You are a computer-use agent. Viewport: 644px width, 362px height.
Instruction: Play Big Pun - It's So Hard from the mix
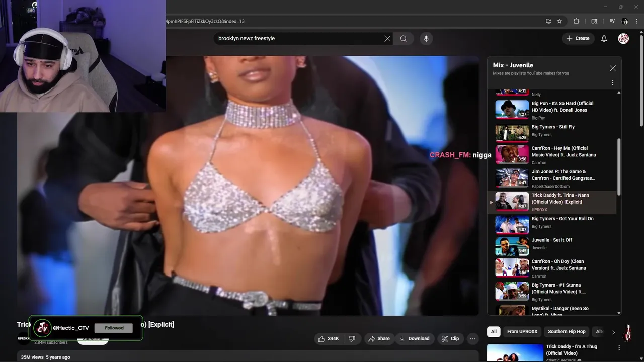coord(551,110)
